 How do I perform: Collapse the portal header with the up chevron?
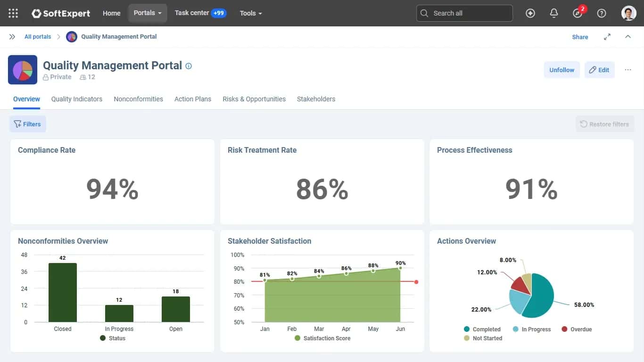click(628, 37)
